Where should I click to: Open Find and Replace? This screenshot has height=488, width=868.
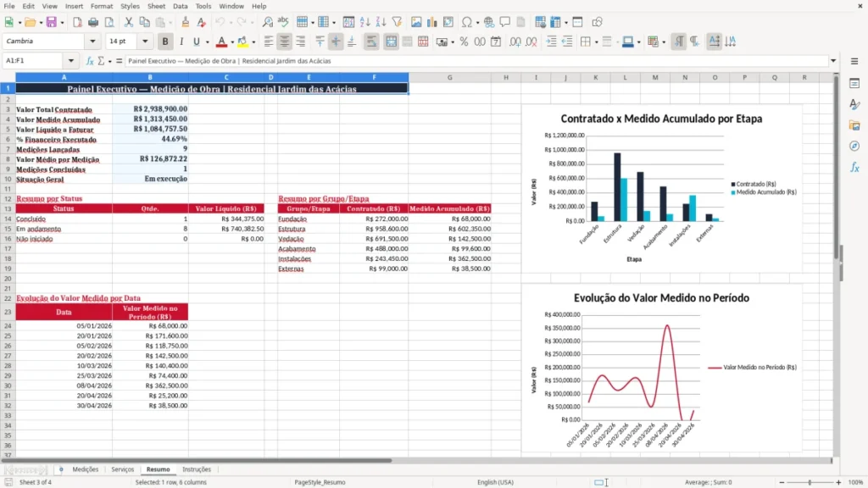pos(267,22)
